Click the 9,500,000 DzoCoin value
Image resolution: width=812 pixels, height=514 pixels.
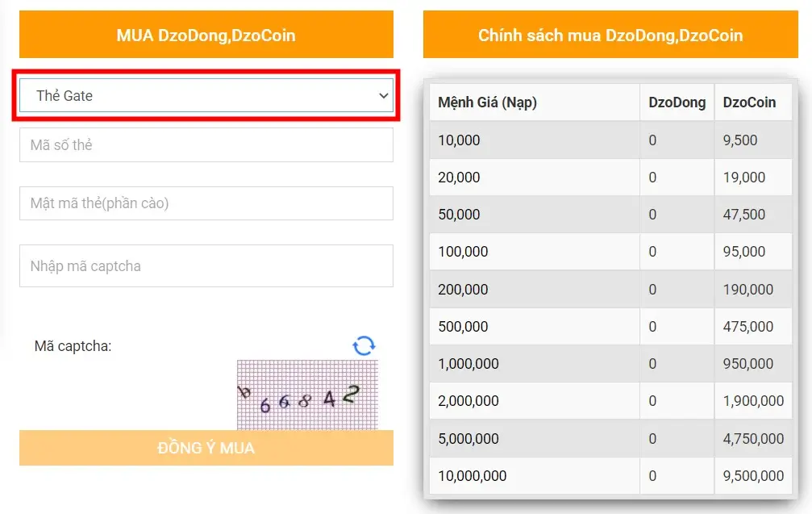[x=753, y=476]
